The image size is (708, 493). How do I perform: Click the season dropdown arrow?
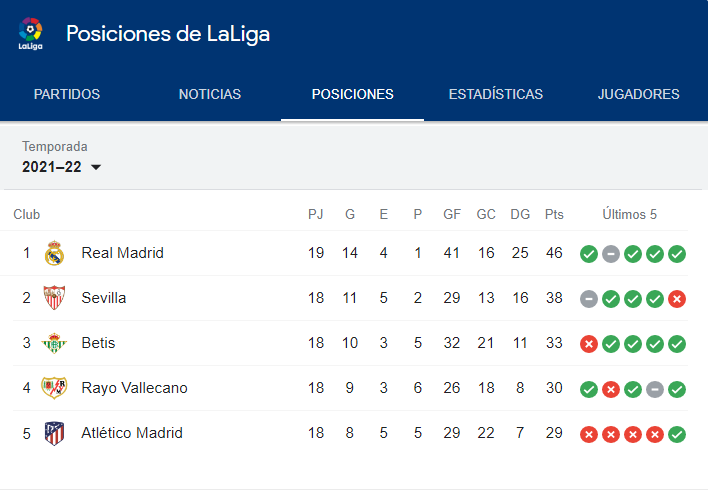(x=96, y=167)
